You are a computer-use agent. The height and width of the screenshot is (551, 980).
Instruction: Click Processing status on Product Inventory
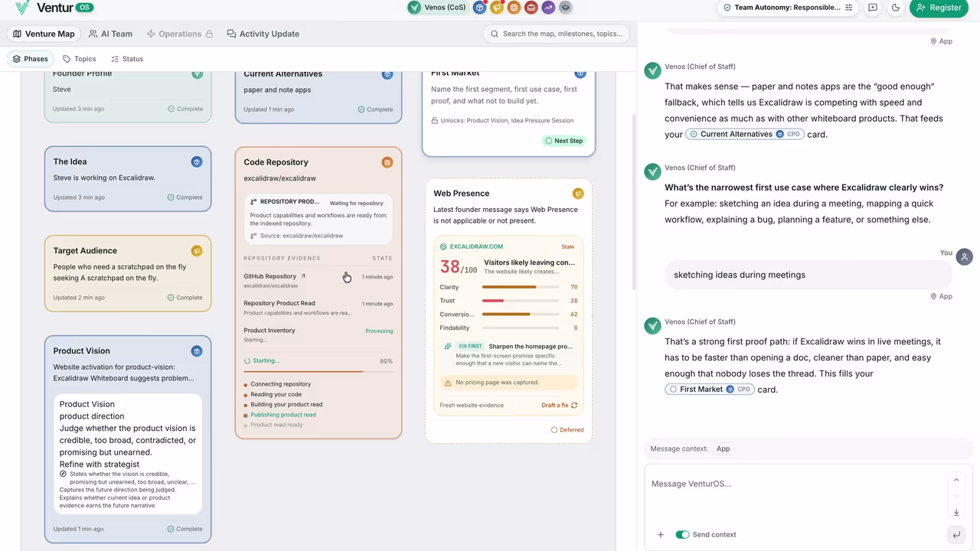379,331
